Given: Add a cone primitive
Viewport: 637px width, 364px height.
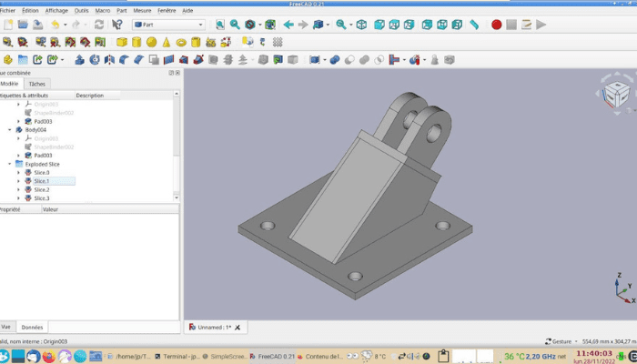Looking at the screenshot, I should click(167, 42).
